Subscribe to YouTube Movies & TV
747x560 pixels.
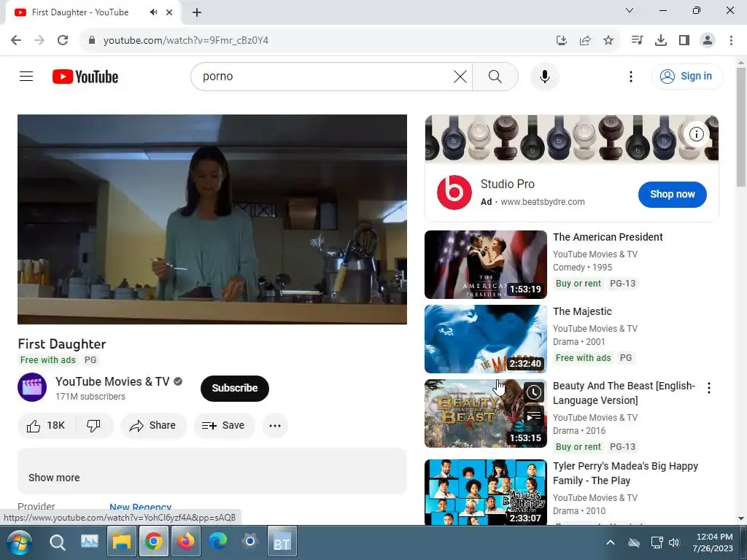pos(235,388)
